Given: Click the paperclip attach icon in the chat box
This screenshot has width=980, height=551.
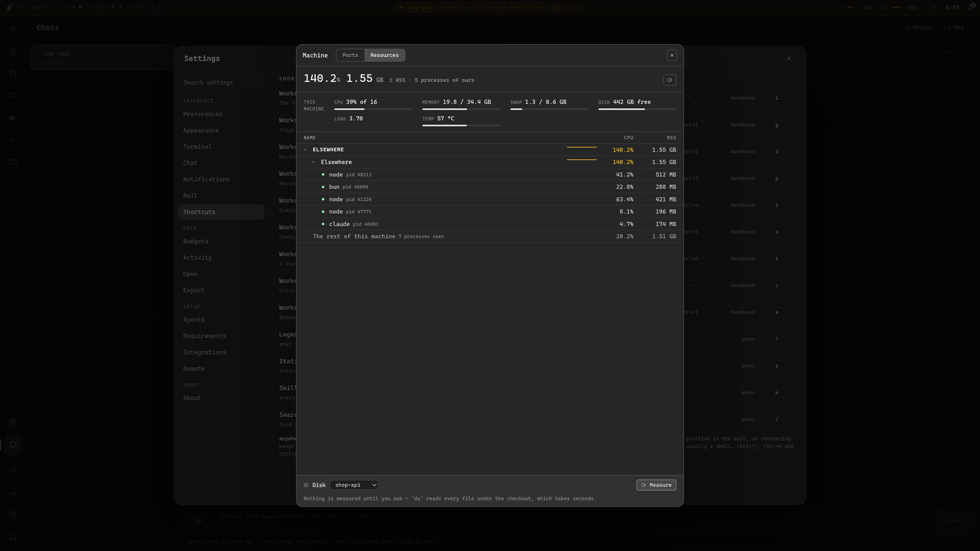Looking at the screenshot, I should coord(199,521).
